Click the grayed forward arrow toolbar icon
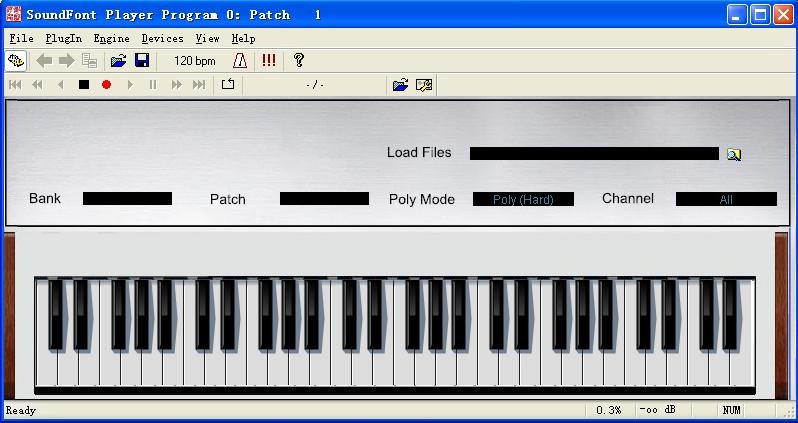Image resolution: width=798 pixels, height=423 pixels. pyautogui.click(x=67, y=61)
